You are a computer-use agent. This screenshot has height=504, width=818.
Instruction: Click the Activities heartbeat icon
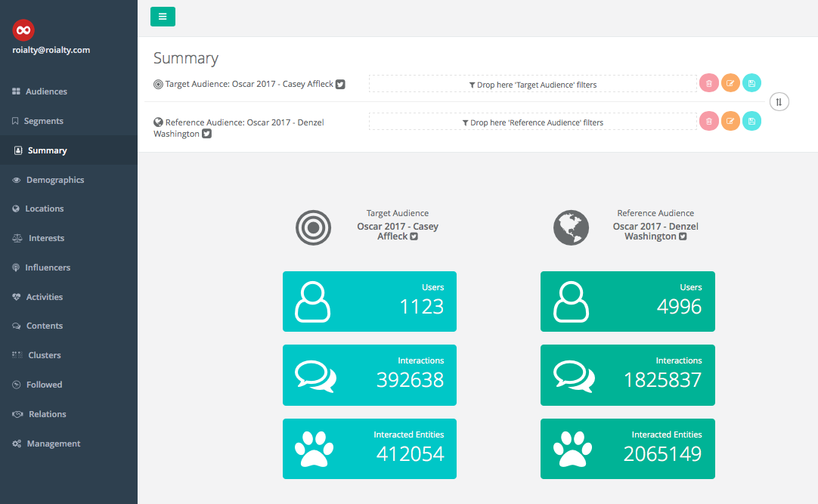click(17, 297)
